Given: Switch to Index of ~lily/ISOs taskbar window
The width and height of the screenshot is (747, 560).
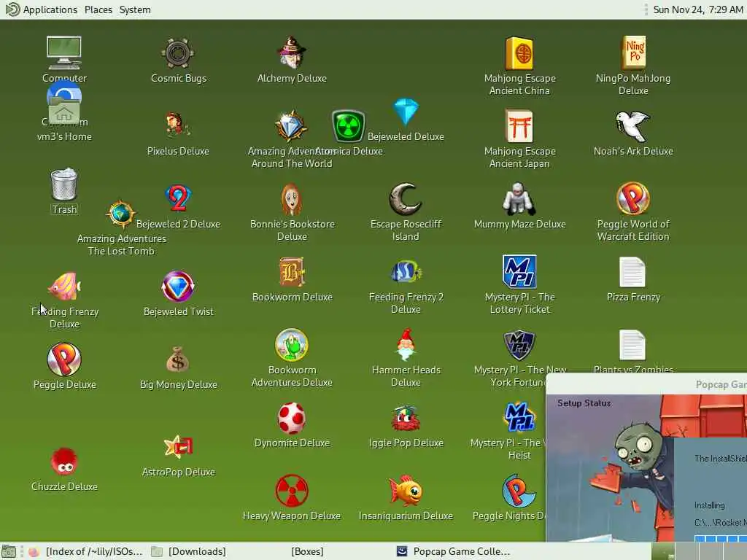Looking at the screenshot, I should [x=85, y=551].
